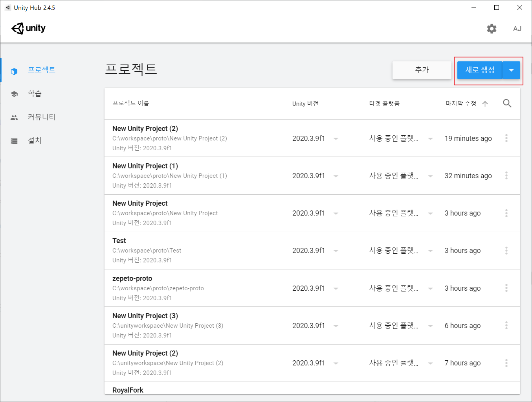Screen dimensions: 532x402
Task: Click path C:\workspace\proto\zepeto-proto
Action: click(x=158, y=288)
